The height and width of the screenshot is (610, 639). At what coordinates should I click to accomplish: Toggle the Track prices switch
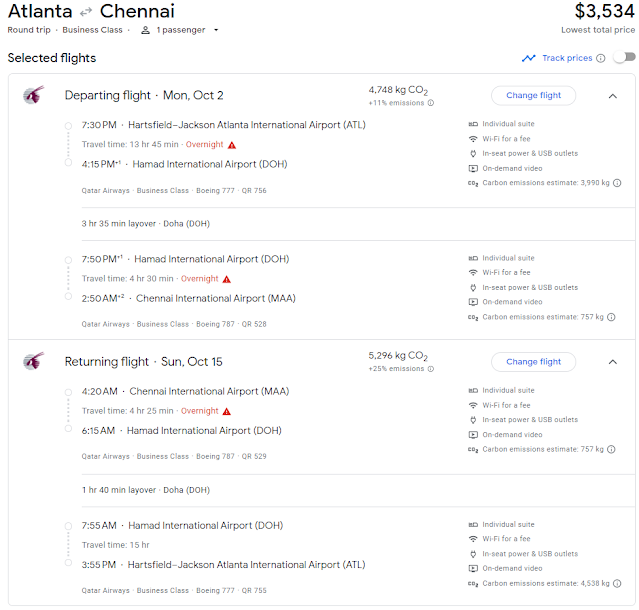click(x=625, y=57)
